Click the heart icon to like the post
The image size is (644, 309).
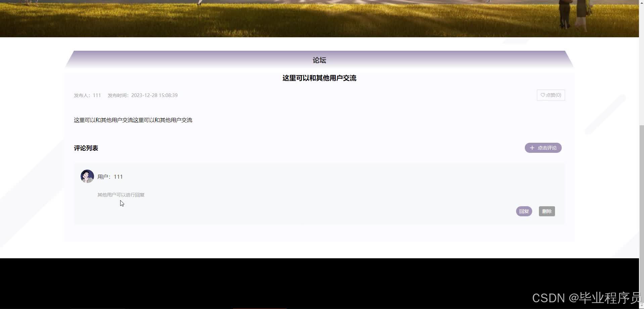543,95
